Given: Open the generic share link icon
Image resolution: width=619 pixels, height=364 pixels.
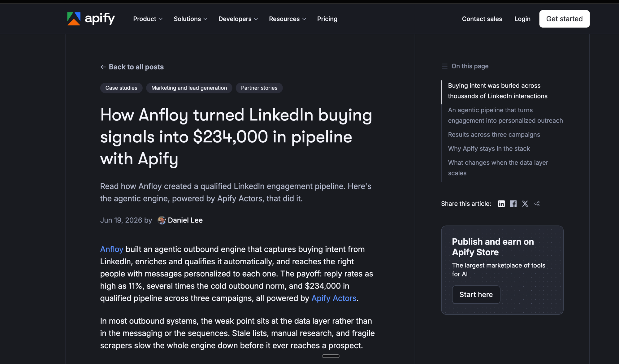Looking at the screenshot, I should 537,204.
